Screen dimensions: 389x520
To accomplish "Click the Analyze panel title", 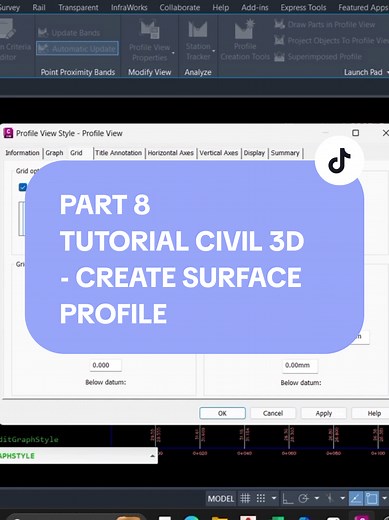I will click(x=198, y=72).
